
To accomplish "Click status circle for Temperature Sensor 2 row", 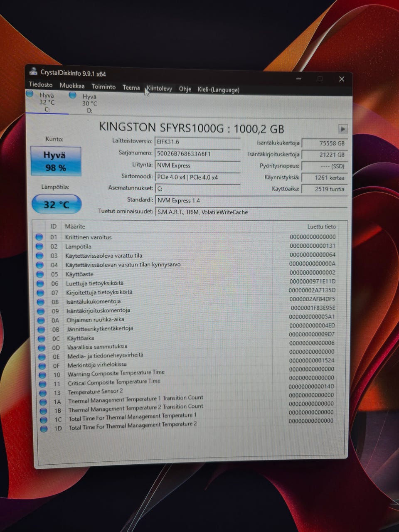I will (43, 393).
